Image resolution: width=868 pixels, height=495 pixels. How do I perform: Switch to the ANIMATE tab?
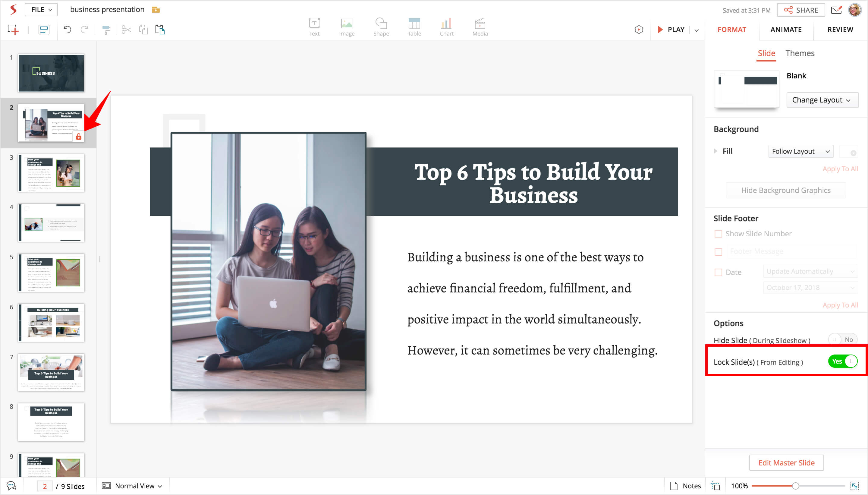(x=786, y=30)
